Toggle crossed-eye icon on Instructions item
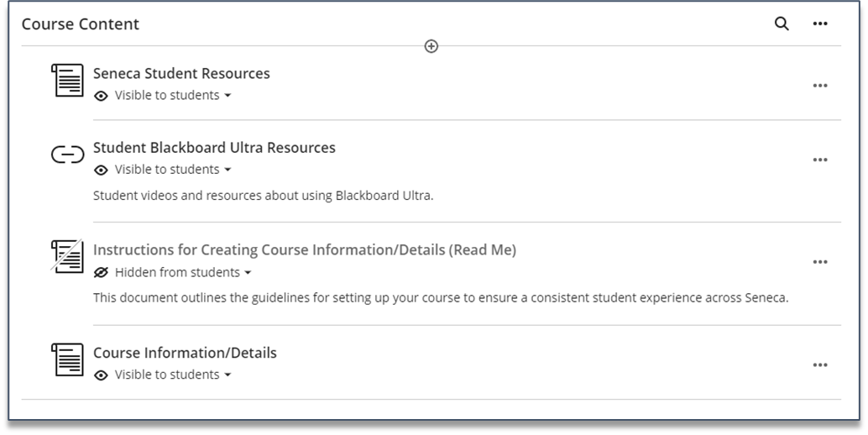868x435 pixels. pyautogui.click(x=101, y=272)
